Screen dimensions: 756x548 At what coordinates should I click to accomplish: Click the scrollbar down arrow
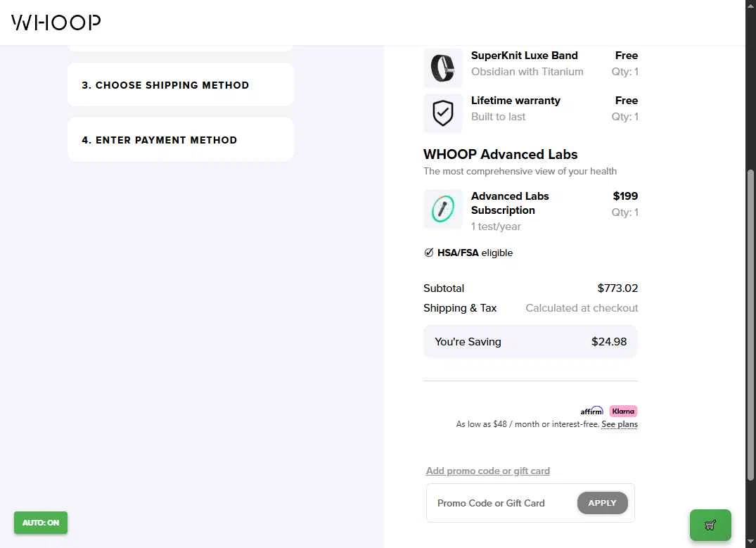(x=750, y=542)
